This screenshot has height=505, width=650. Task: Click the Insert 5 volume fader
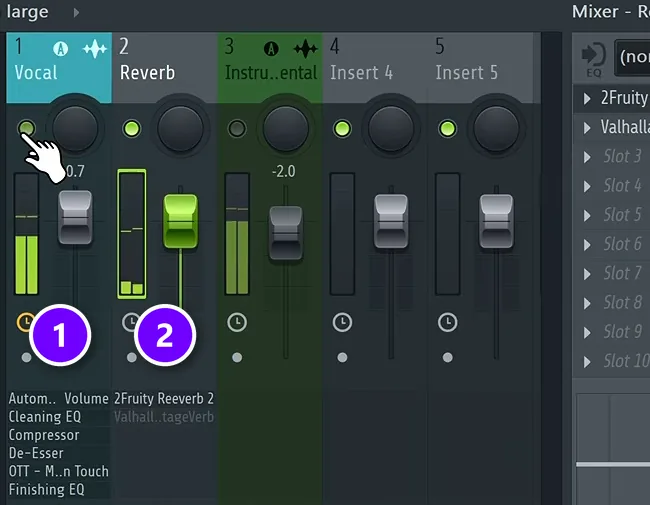496,221
